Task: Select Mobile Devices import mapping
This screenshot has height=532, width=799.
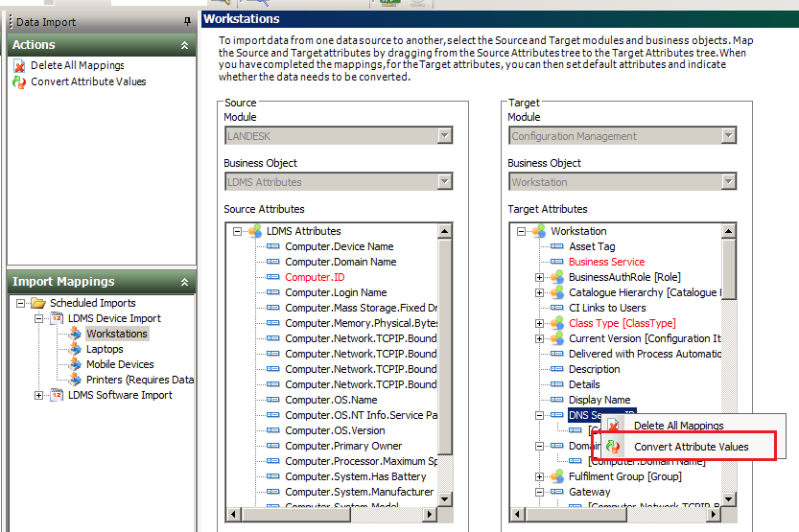Action: pyautogui.click(x=120, y=364)
